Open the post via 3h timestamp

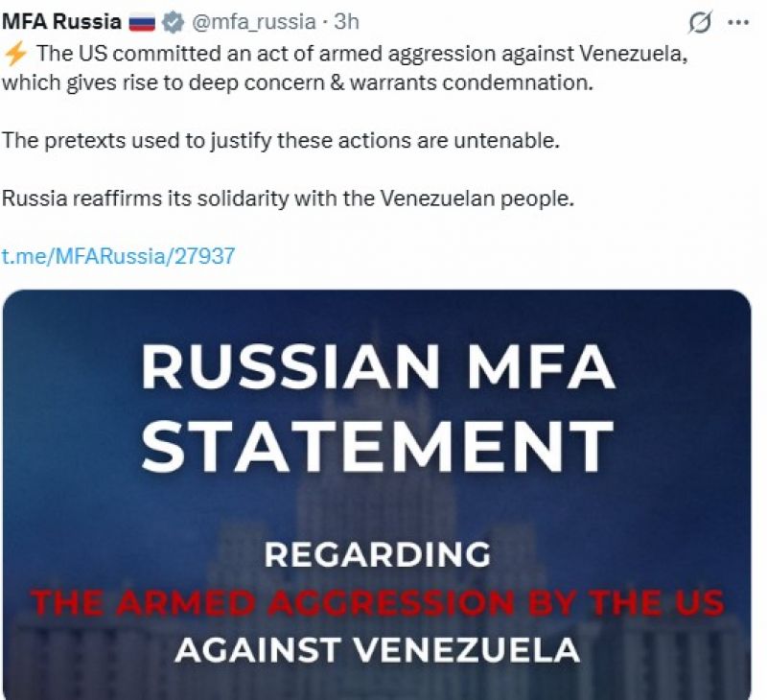[345, 20]
